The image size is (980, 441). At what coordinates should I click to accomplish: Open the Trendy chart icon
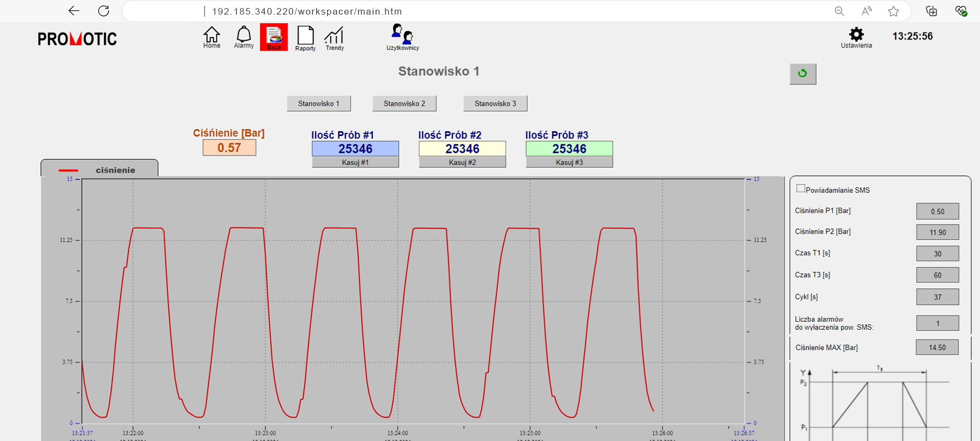coord(335,38)
